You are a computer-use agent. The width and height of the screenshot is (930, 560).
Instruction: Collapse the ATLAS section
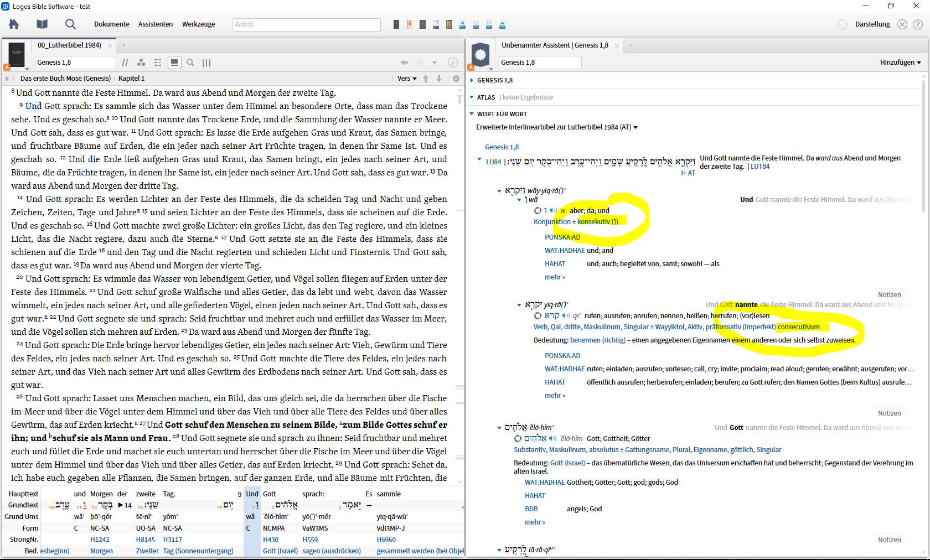472,97
